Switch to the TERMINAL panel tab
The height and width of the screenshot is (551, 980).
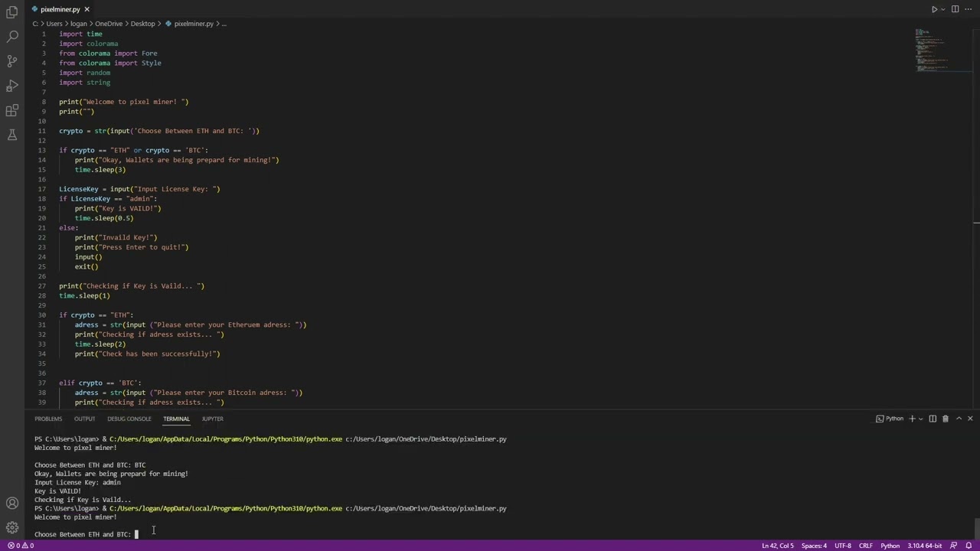coord(176,419)
